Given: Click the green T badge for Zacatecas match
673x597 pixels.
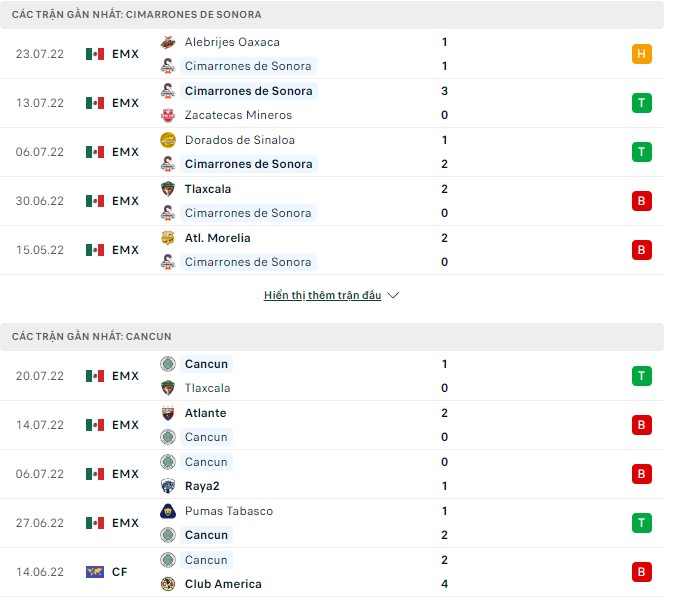Looking at the screenshot, I should click(642, 103).
